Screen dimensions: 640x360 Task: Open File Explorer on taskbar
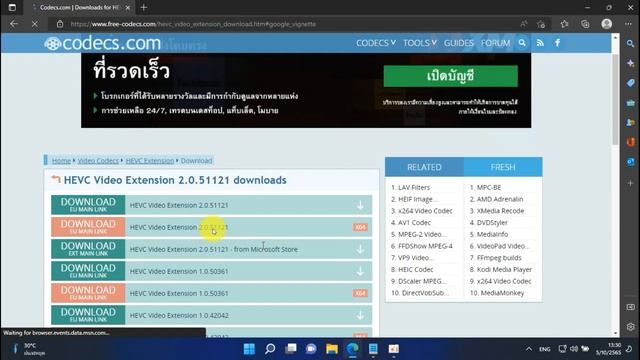point(332,349)
